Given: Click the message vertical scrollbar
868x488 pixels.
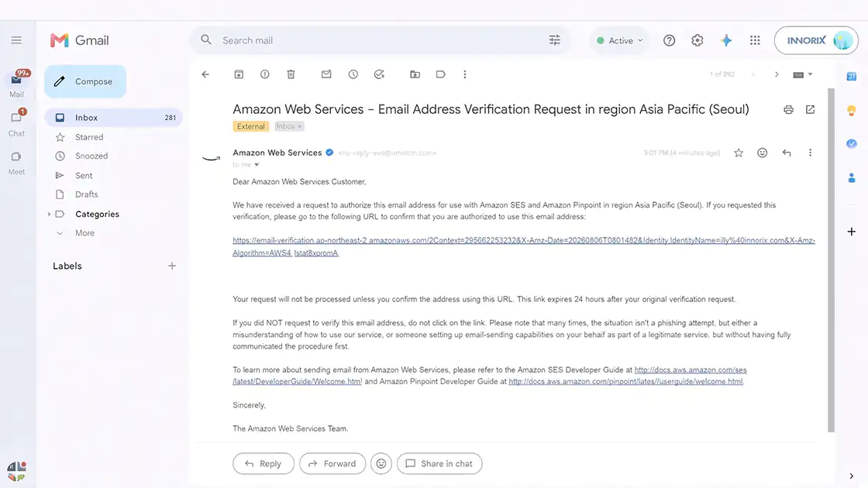Looking at the screenshot, I should coord(831,260).
